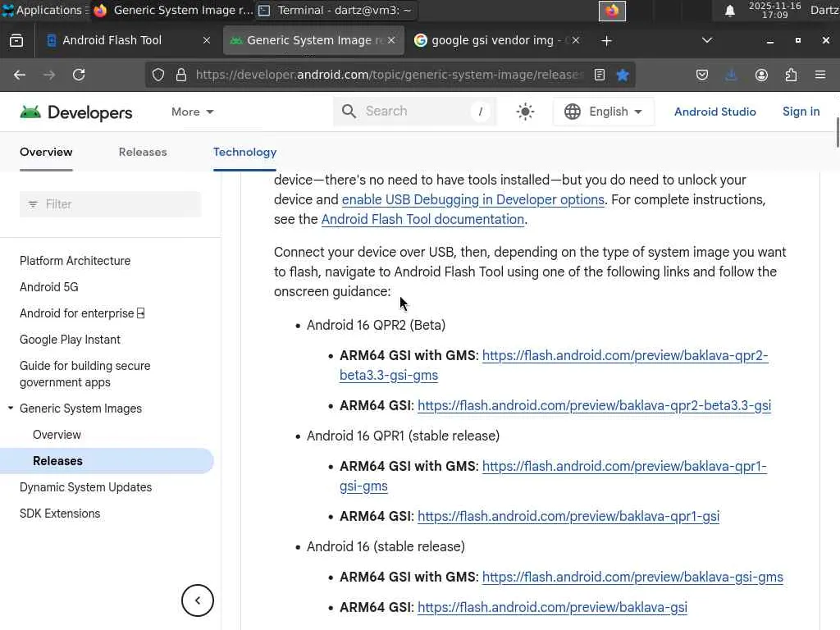Toggle the light/dark theme button

526,112
